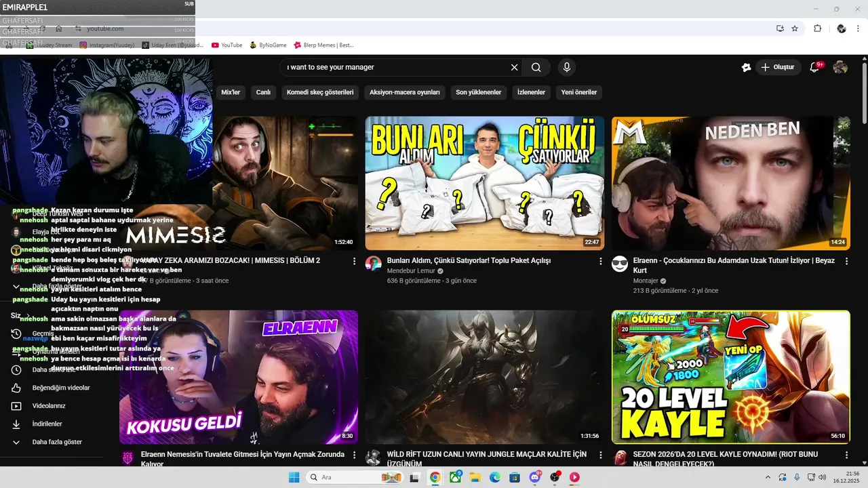868x488 pixels.
Task: Open Mendebur Lemur channel name
Action: tap(411, 271)
